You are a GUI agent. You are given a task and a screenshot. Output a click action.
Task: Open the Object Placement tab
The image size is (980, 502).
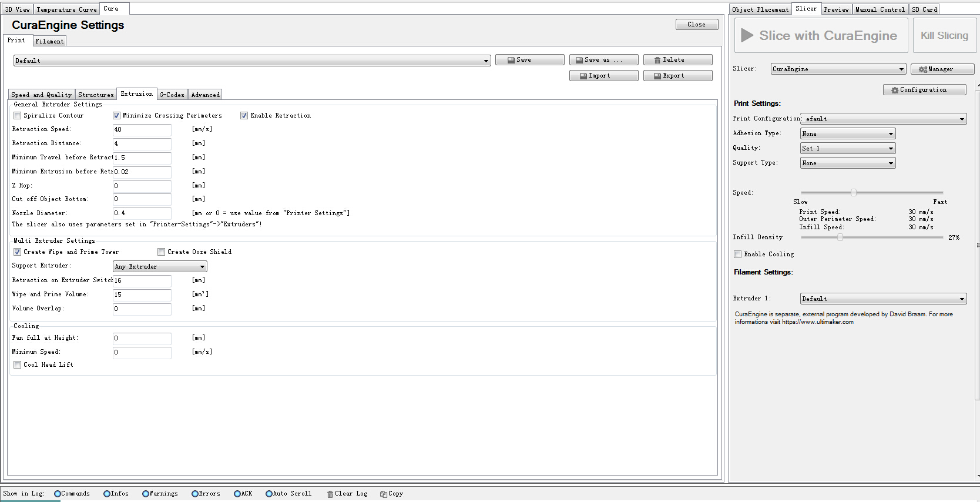[760, 9]
